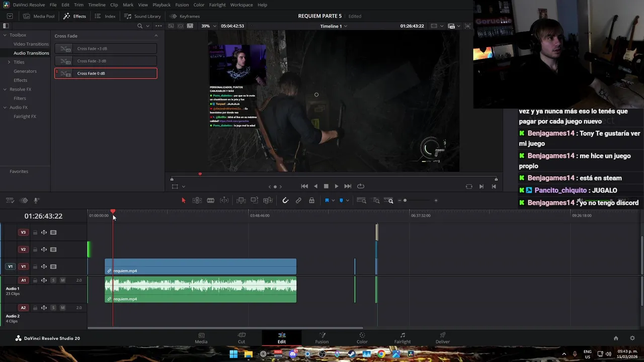Open the Marker color dropdown arrow
Viewport: 644px width, 362px height.
[x=347, y=200]
